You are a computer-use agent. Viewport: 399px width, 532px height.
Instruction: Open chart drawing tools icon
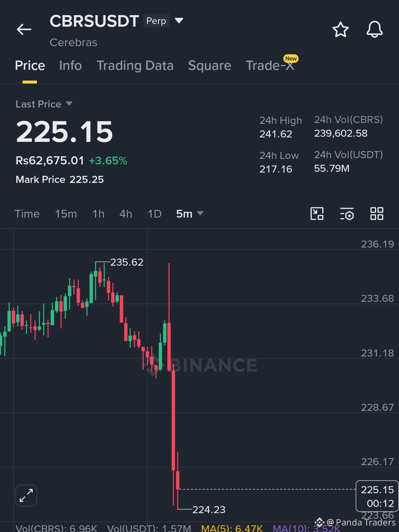317,214
